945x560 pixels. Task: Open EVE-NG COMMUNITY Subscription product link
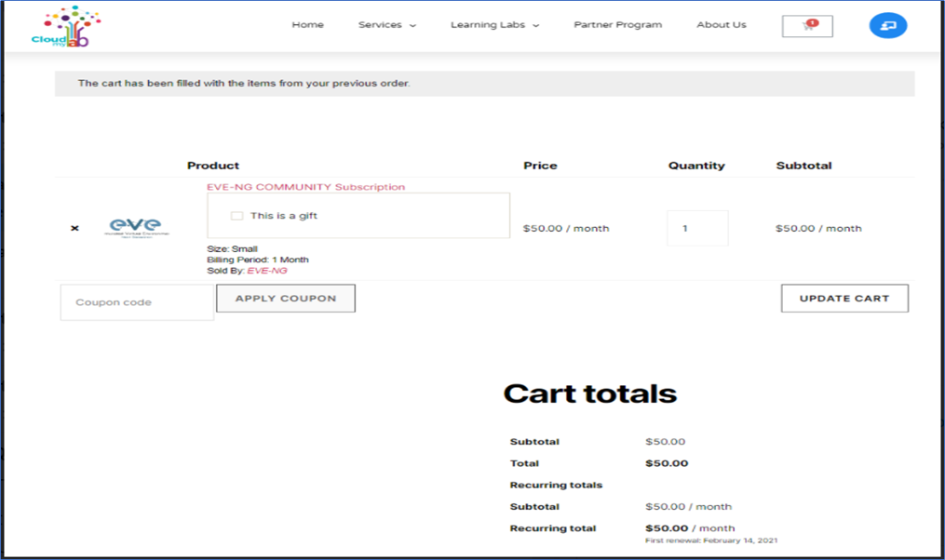point(305,187)
